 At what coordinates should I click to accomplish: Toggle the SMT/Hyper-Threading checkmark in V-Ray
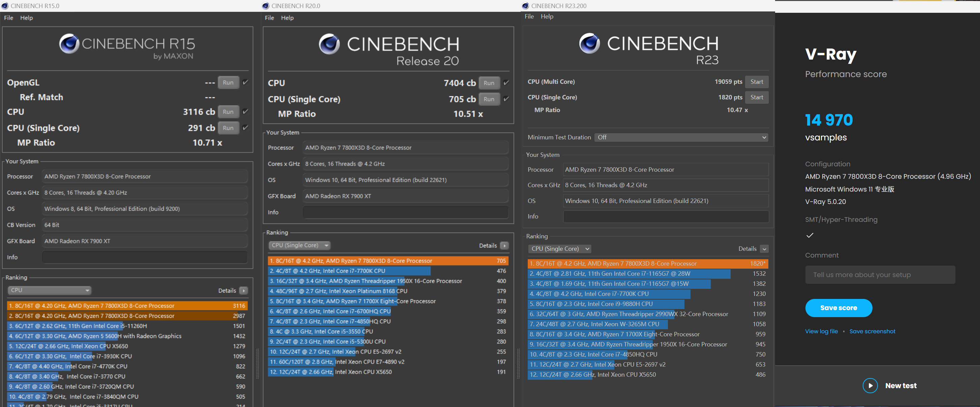(810, 235)
